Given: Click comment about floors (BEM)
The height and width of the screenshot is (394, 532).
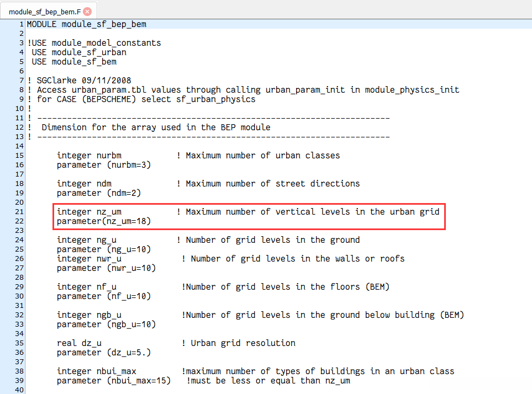Looking at the screenshot, I should pos(286,287).
